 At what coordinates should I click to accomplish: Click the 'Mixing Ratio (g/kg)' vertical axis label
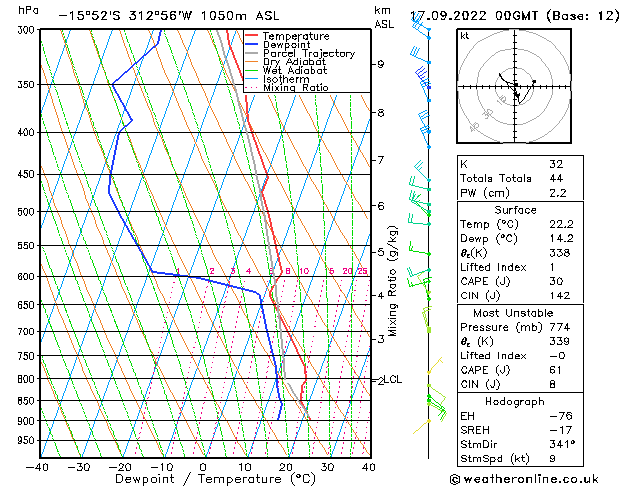click(393, 281)
